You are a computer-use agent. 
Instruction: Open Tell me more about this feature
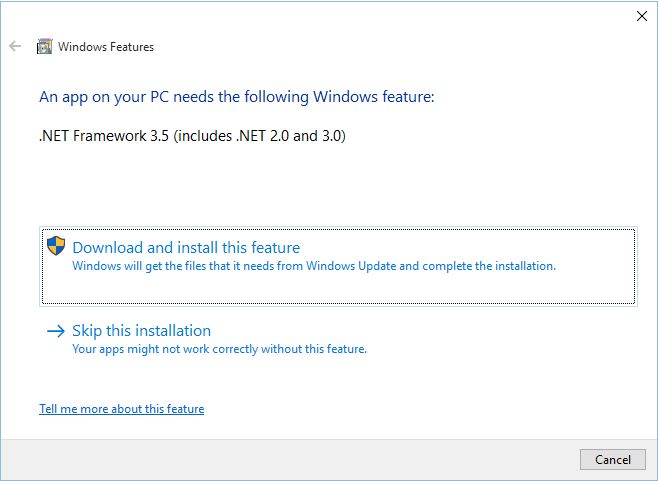coord(121,409)
